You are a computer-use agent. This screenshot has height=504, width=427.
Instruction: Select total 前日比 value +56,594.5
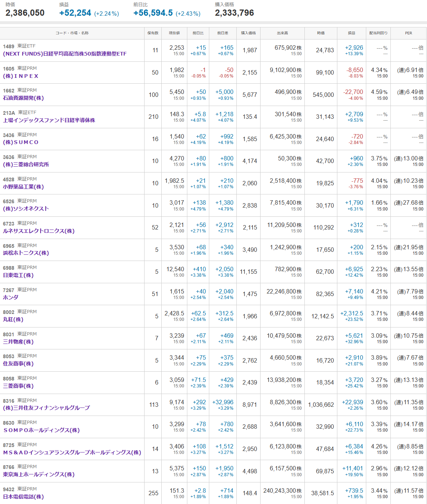point(153,13)
